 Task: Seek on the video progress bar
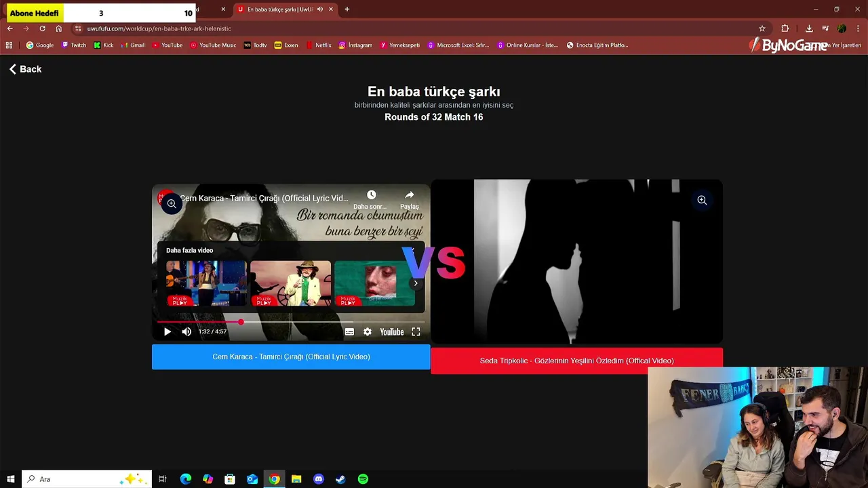291,322
